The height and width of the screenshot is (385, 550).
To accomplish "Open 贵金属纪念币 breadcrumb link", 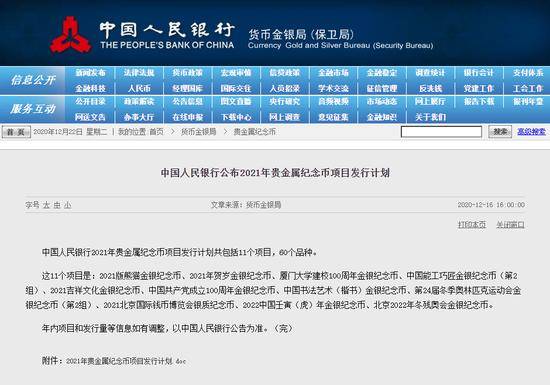I will click(x=255, y=132).
